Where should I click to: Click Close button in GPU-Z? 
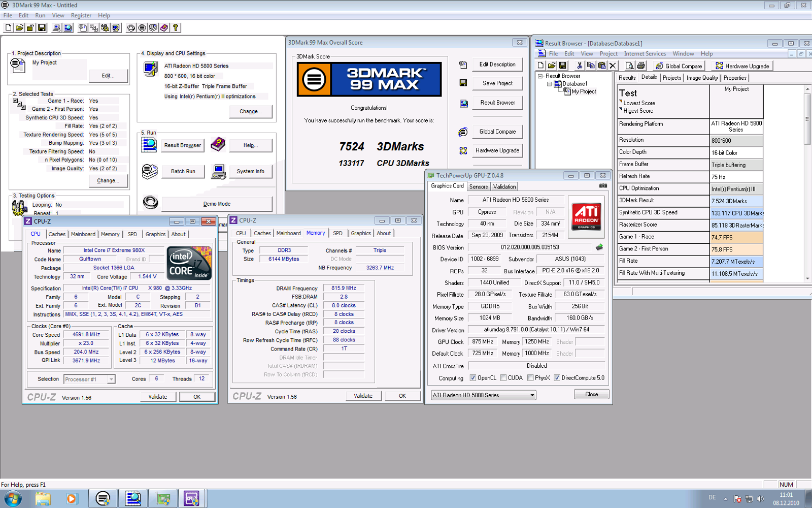[591, 394]
